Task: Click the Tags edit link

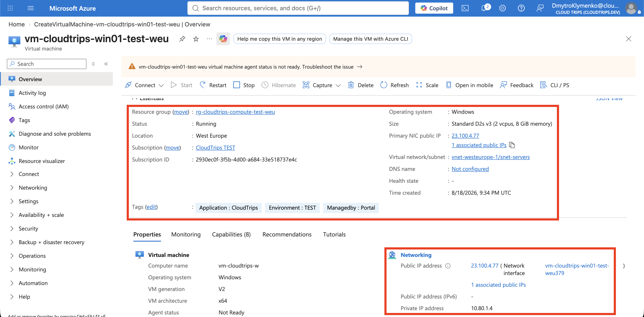Action: tap(151, 207)
